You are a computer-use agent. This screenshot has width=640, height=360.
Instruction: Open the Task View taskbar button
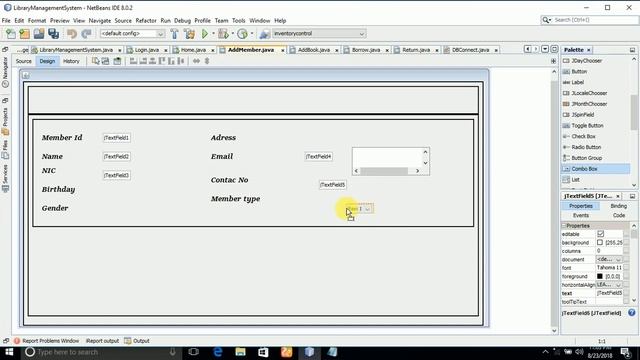click(194, 352)
